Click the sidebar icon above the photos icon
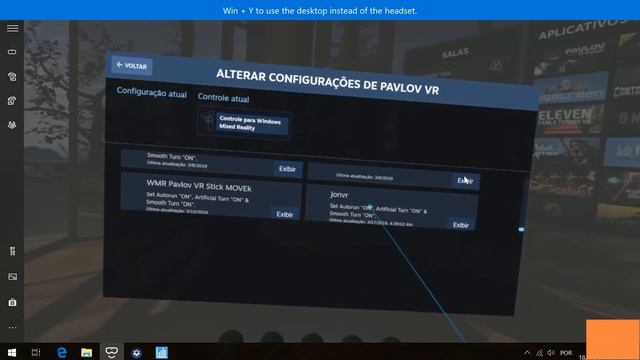This screenshot has width=640, height=360. pos(12,251)
